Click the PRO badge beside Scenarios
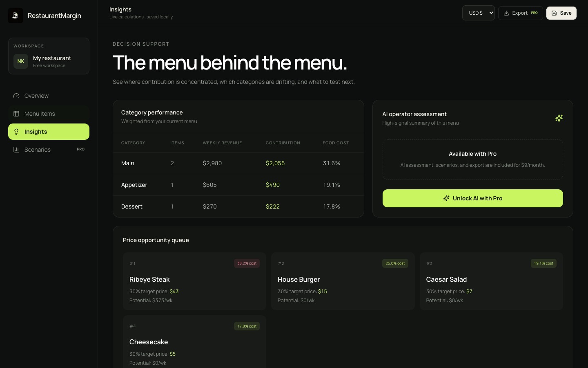 [x=81, y=149]
